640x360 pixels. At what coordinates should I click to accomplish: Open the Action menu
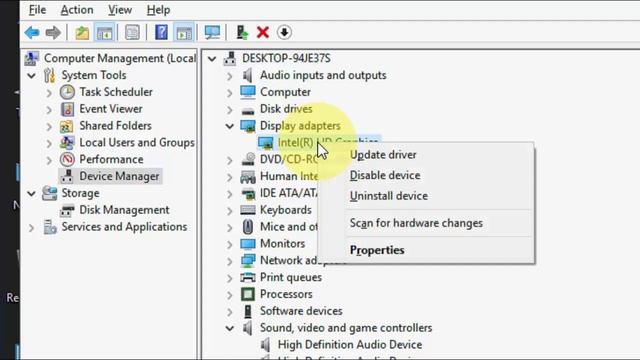point(77,9)
